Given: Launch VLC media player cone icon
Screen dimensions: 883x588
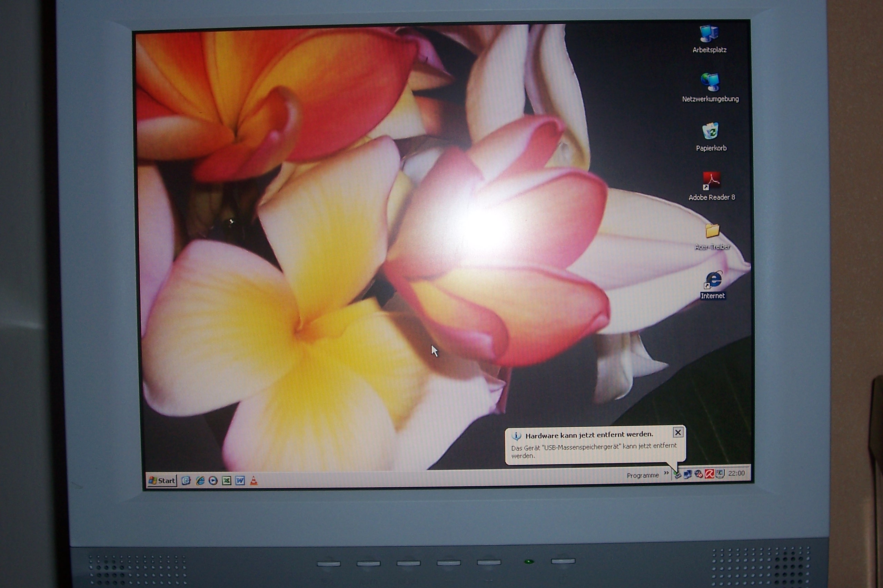Looking at the screenshot, I should (x=254, y=481).
